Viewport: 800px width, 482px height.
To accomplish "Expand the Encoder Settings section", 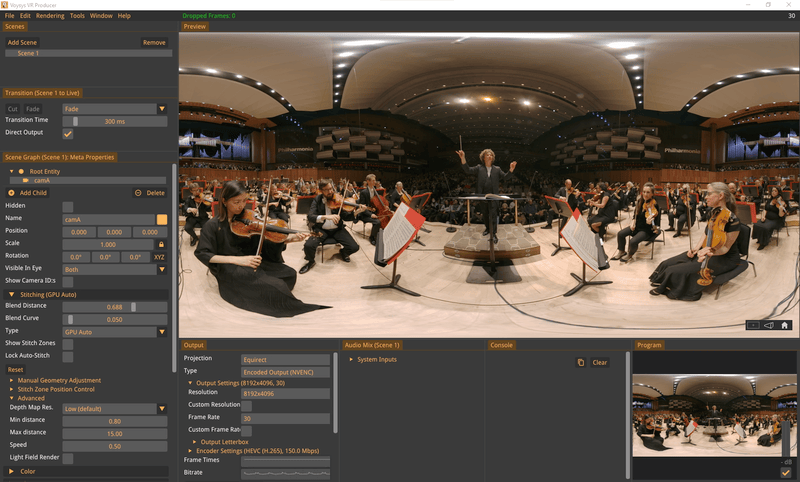I will (x=190, y=451).
